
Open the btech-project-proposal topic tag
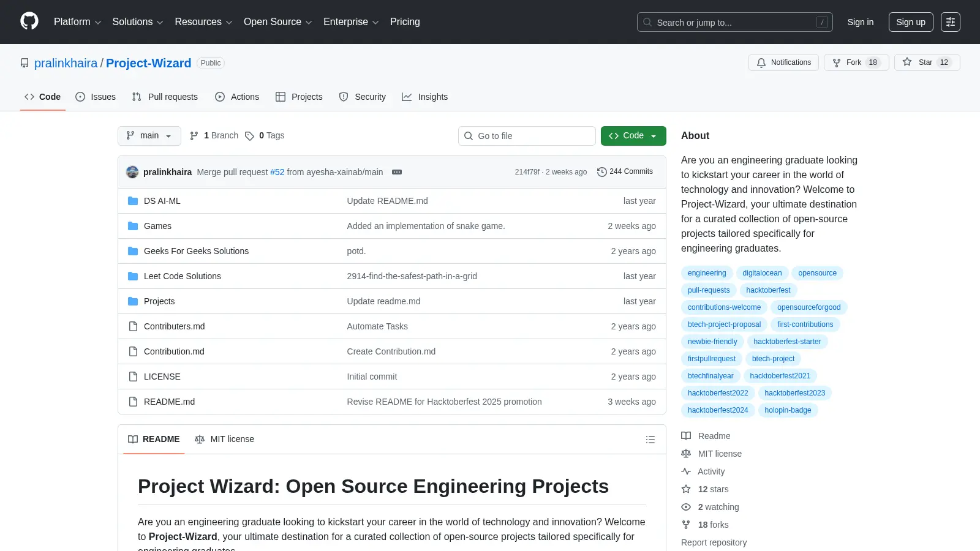724,324
